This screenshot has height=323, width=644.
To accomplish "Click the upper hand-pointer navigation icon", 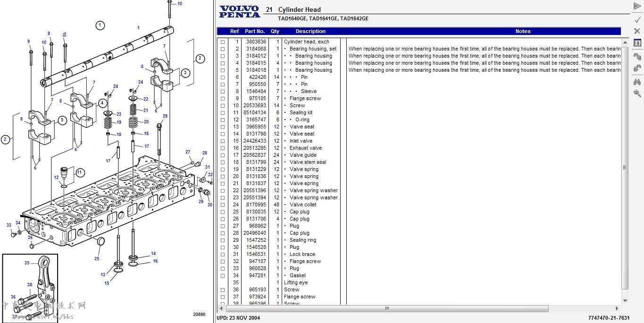I will click(x=637, y=56).
